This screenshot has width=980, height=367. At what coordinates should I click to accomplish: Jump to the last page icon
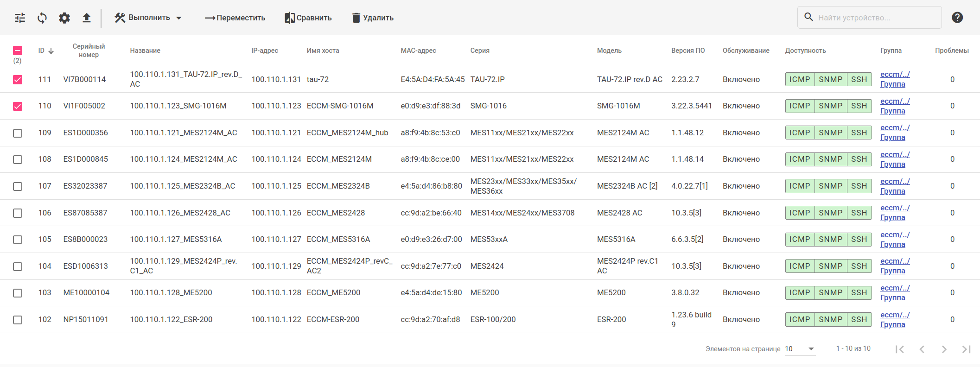966,349
